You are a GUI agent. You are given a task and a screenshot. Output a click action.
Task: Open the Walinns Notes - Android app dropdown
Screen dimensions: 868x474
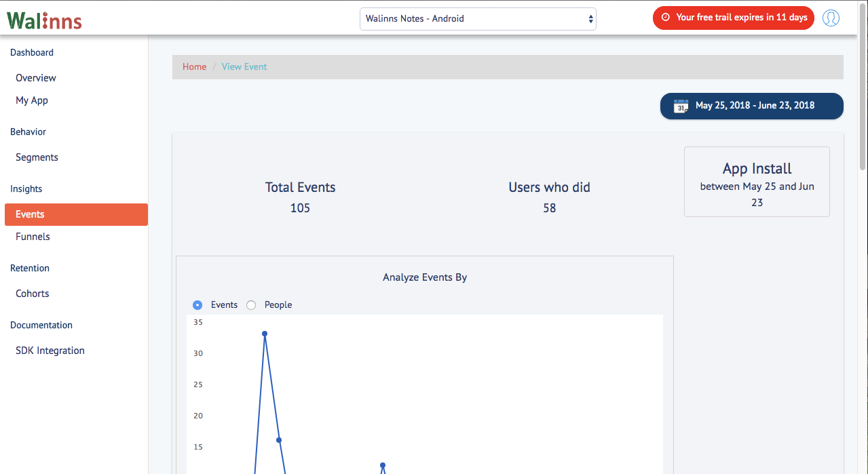pos(478,19)
